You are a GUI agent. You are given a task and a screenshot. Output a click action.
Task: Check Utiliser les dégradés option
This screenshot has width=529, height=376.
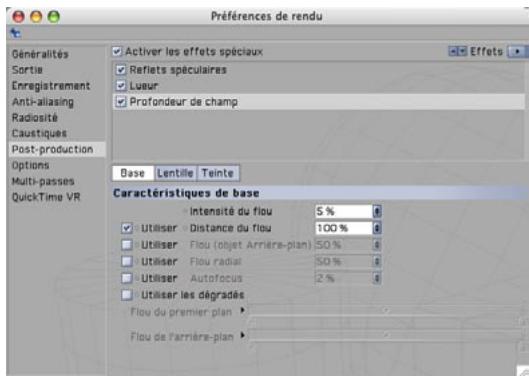coord(127,295)
